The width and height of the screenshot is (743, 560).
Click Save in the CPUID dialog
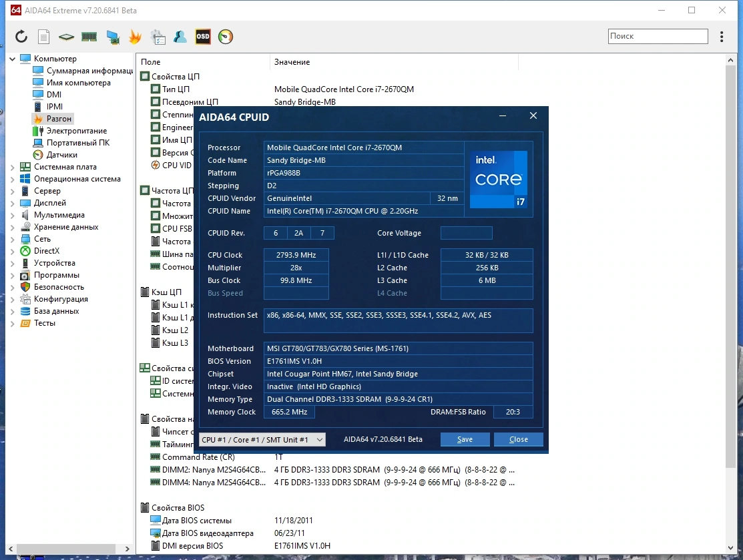[465, 439]
